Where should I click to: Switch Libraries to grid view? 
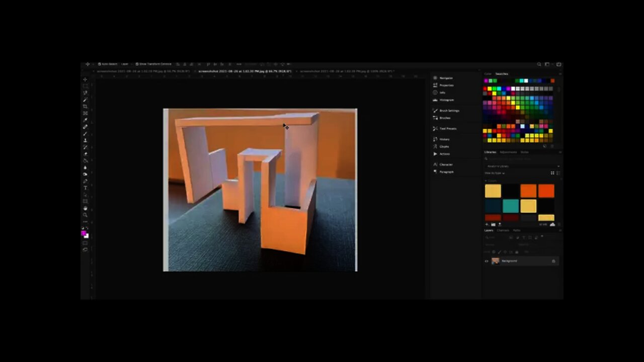(x=552, y=173)
